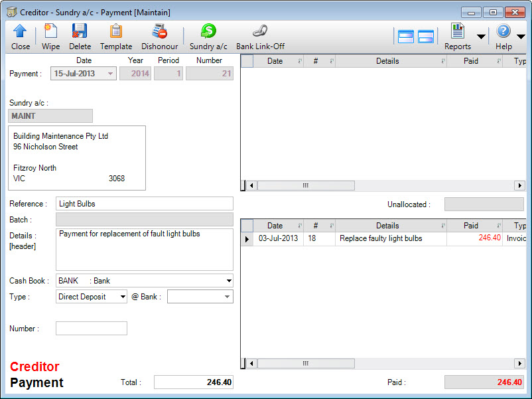The width and height of the screenshot is (532, 399).
Task: Open the Reports dropdown arrow
Action: [481, 37]
